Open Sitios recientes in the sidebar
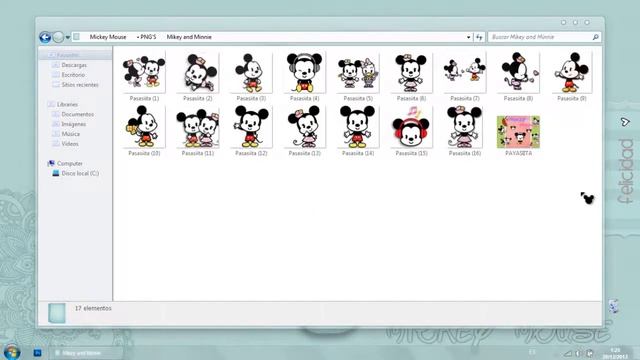Screen dimensions: 640x360 point(80,84)
